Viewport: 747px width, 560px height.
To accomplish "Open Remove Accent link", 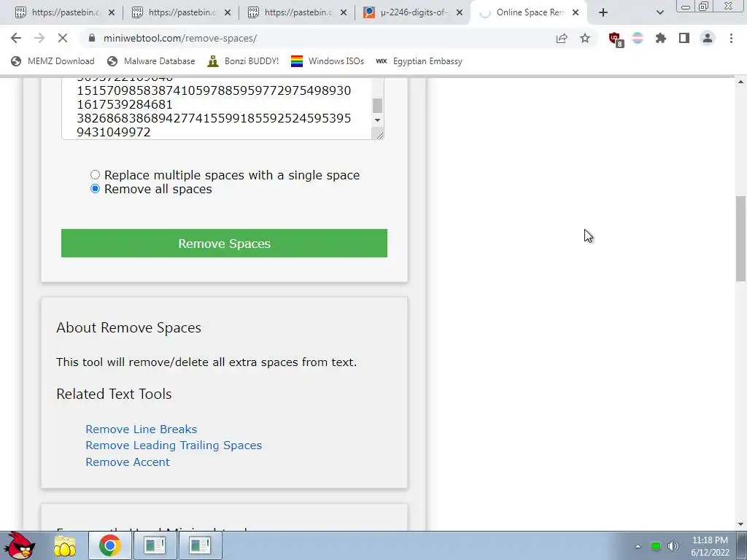I will (128, 462).
